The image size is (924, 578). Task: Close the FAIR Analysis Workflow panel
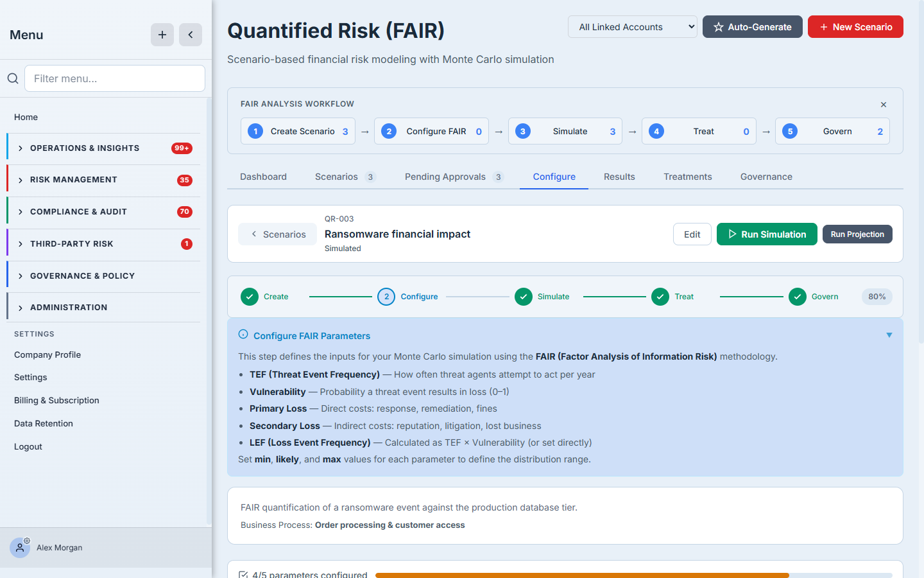click(884, 104)
